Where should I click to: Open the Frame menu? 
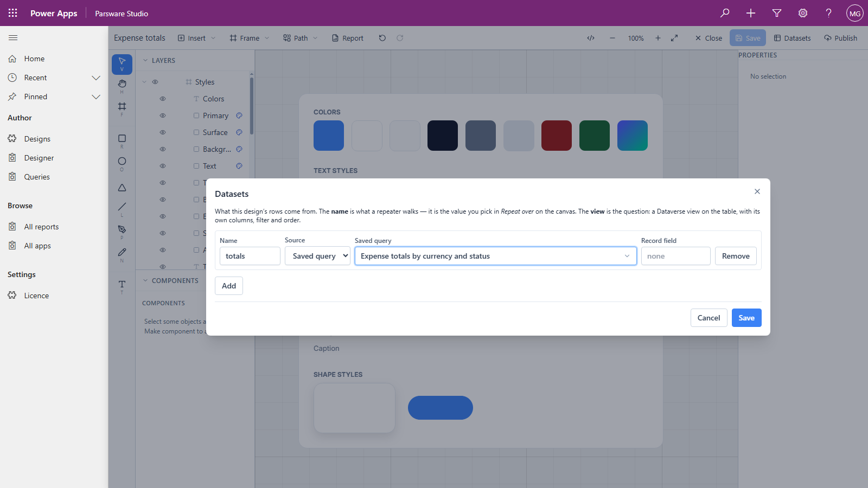pyautogui.click(x=250, y=38)
